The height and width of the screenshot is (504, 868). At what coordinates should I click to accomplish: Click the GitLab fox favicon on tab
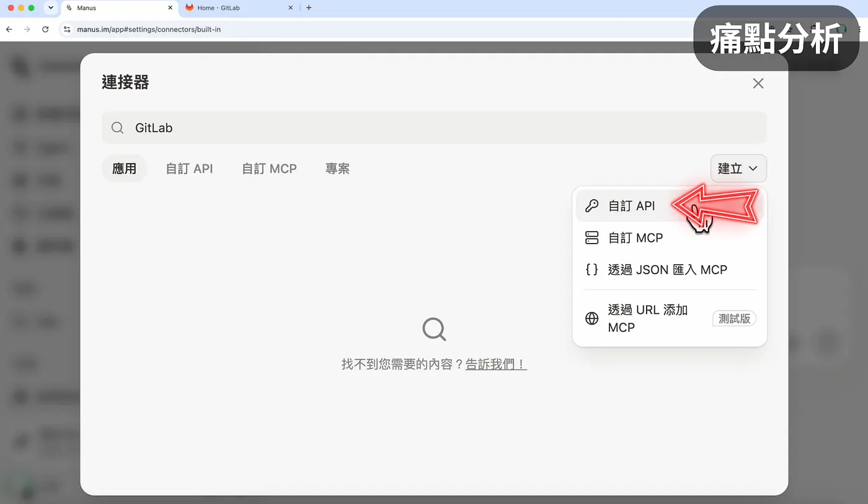(x=190, y=8)
